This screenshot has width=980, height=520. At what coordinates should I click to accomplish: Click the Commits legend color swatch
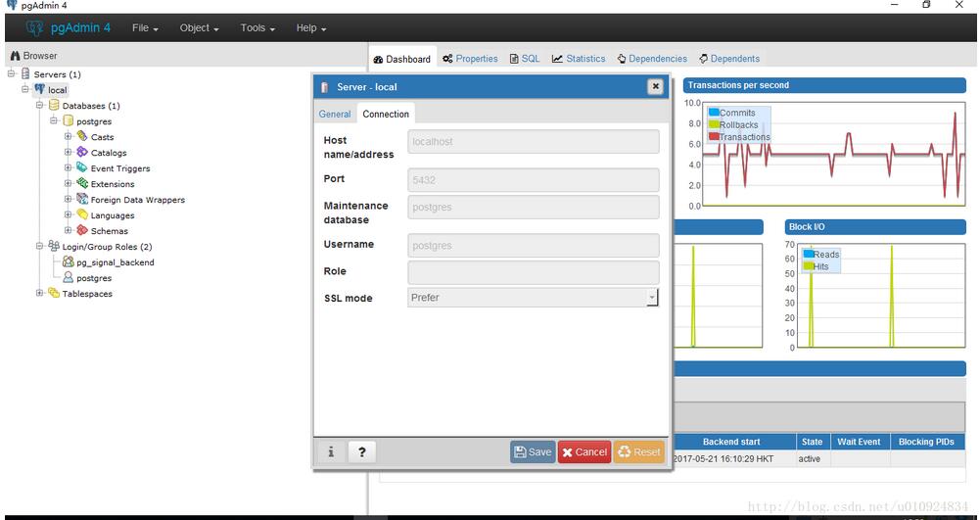[714, 113]
